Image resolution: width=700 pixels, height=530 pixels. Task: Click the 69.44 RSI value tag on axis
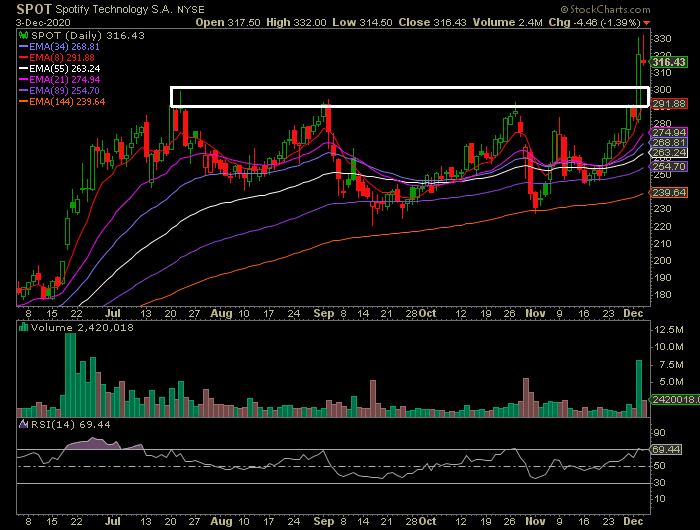pos(666,449)
